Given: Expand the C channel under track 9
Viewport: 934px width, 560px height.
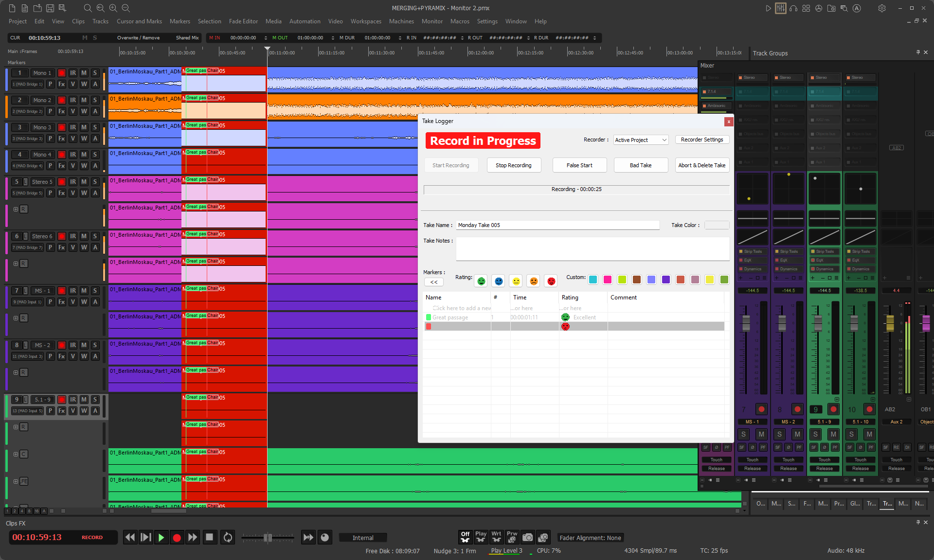Looking at the screenshot, I should 16,454.
